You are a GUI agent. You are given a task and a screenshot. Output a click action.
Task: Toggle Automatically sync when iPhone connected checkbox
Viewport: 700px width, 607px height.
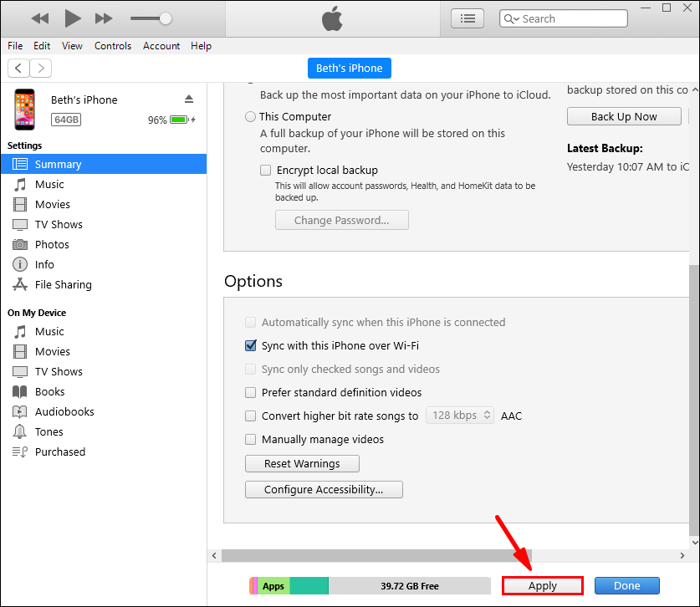(250, 322)
